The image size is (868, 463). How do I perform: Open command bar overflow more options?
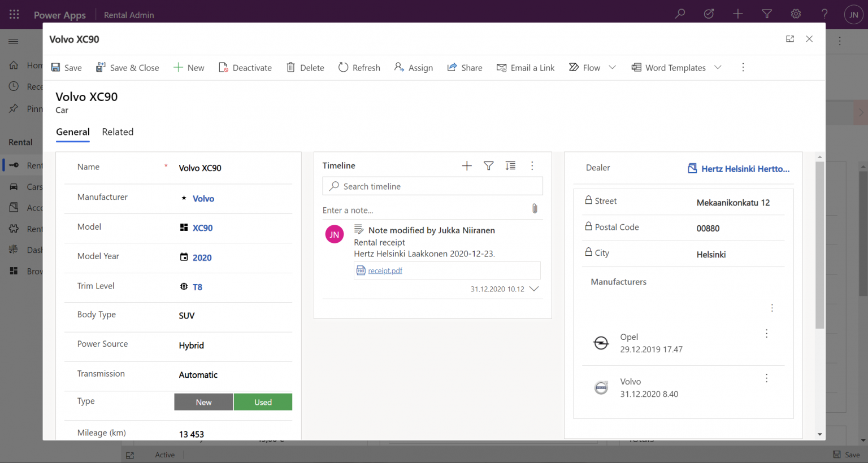743,68
